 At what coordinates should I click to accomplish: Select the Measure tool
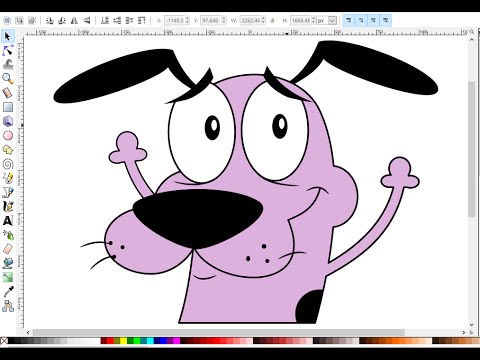[x=8, y=93]
